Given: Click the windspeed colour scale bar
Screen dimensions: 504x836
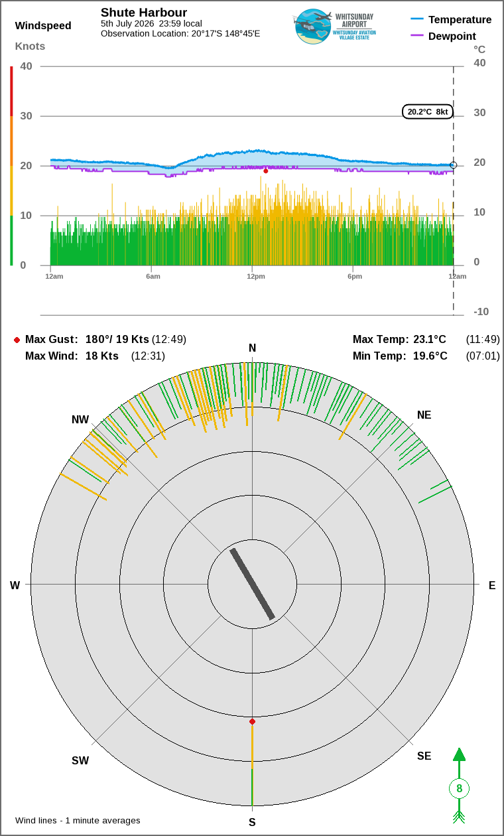Looking at the screenshot, I should click(x=11, y=166).
